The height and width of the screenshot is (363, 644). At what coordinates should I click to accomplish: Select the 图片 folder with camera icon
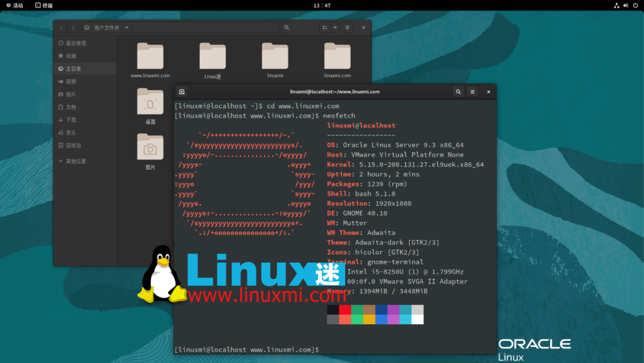point(150,152)
